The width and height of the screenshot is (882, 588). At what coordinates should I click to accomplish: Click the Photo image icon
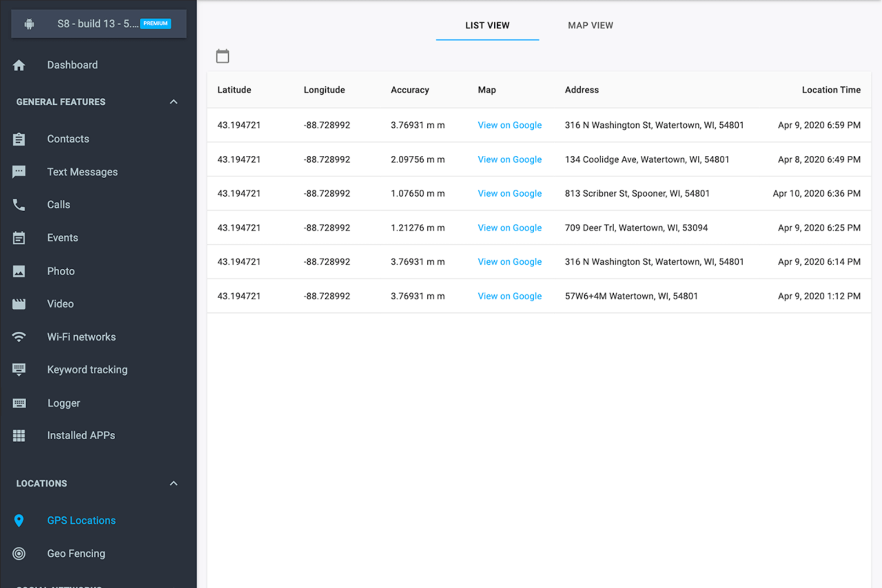(x=19, y=271)
